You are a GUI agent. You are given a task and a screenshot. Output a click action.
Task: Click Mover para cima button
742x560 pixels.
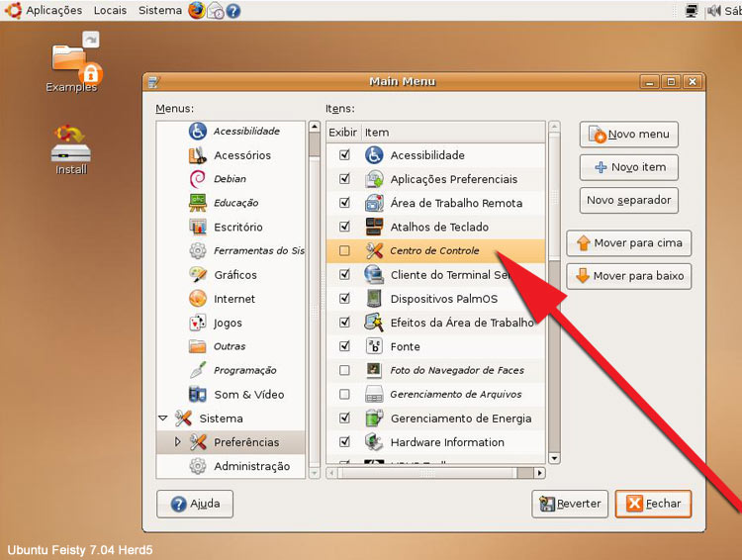[x=628, y=242]
